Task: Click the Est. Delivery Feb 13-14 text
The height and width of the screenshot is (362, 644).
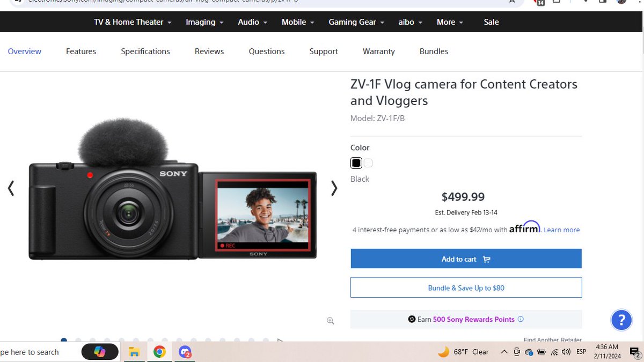Action: pyautogui.click(x=466, y=212)
